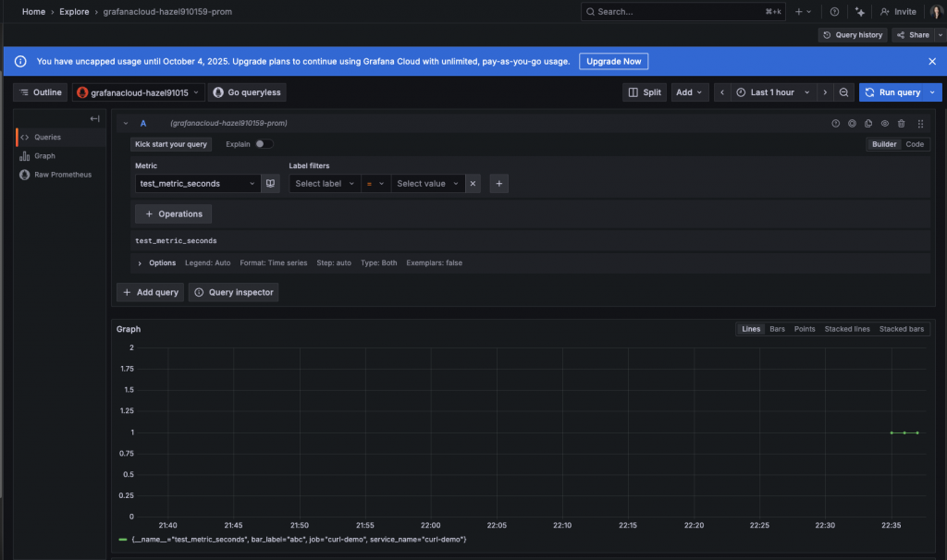
Task: Click the user profile avatar
Action: coord(937,11)
